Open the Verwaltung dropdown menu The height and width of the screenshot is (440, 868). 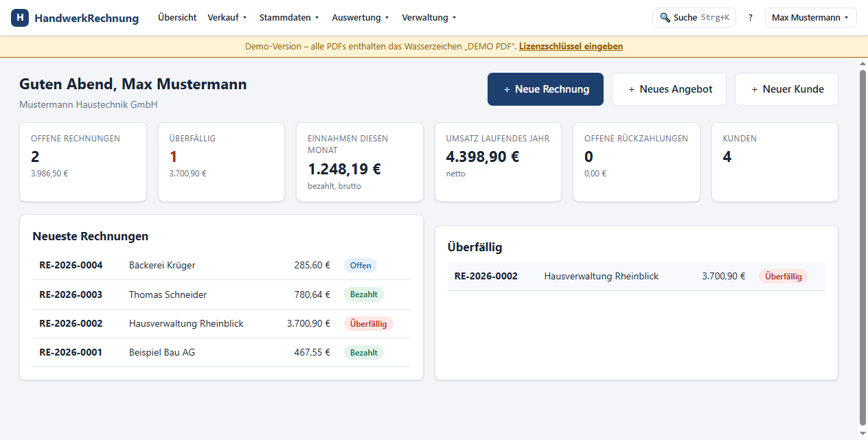(429, 18)
